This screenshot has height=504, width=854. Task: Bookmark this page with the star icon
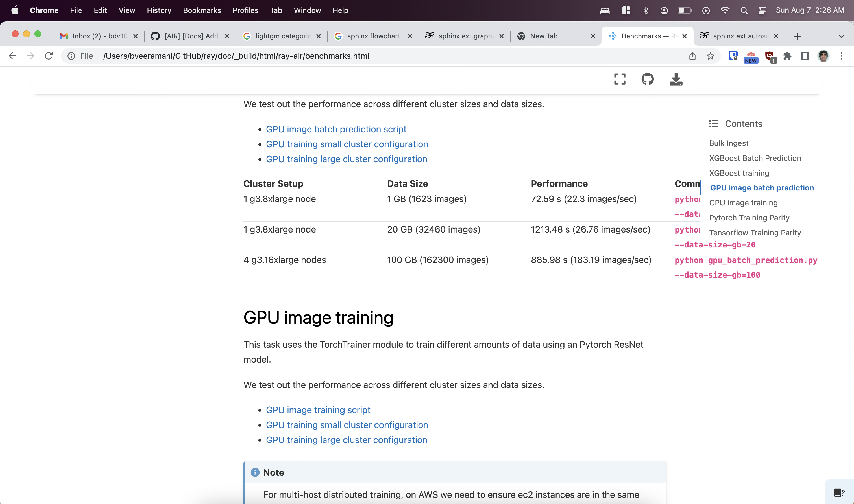coord(710,56)
